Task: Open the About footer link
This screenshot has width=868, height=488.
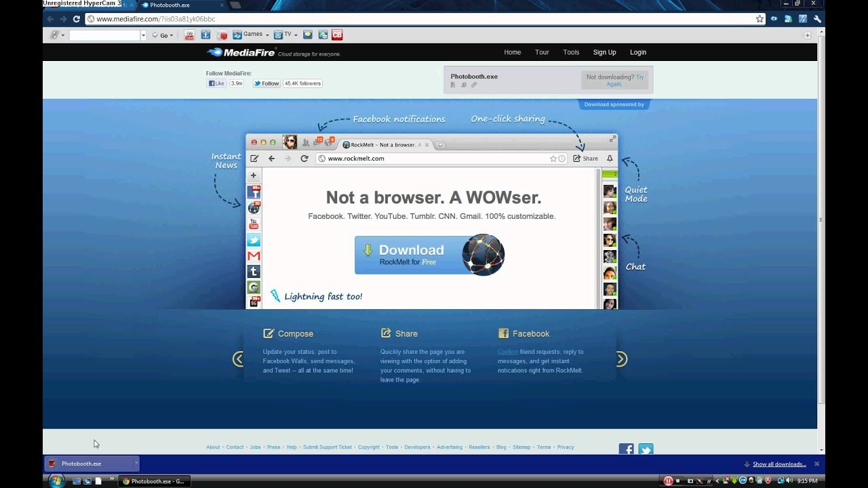Action: [x=213, y=447]
